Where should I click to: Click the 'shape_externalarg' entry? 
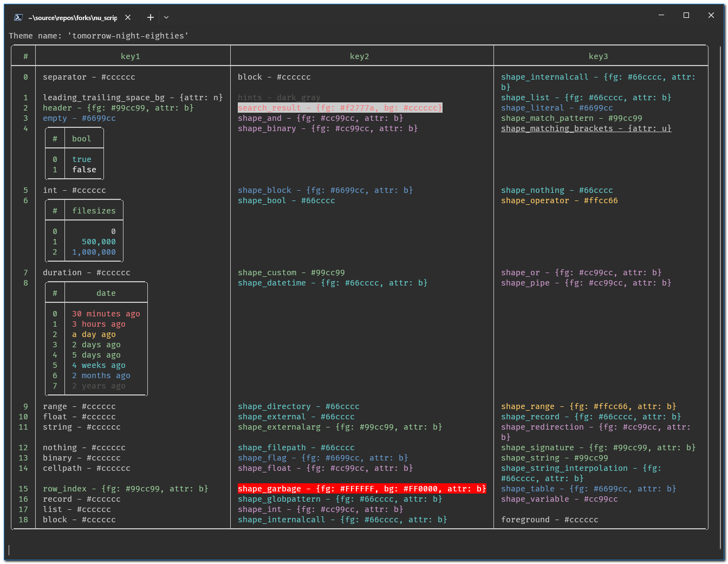[x=340, y=427]
